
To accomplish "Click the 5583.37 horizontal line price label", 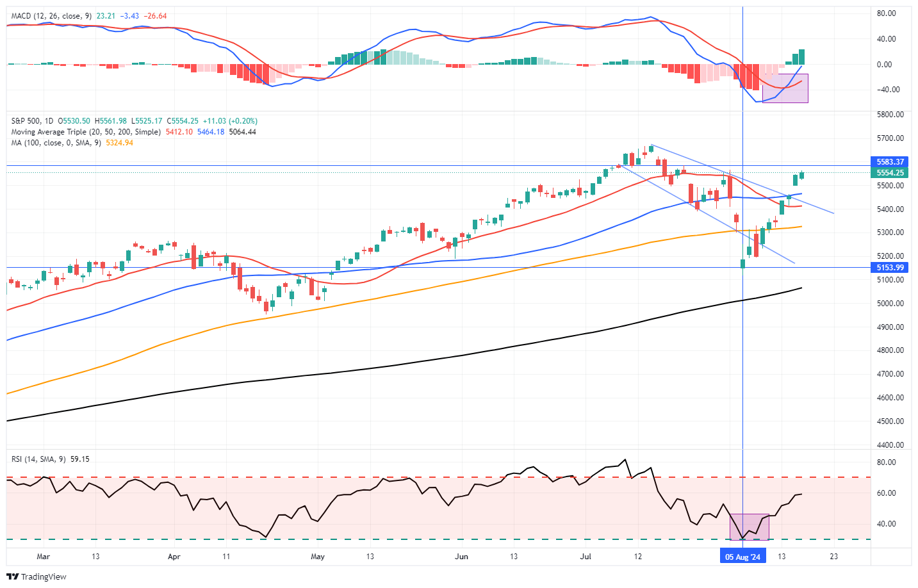I will (890, 162).
